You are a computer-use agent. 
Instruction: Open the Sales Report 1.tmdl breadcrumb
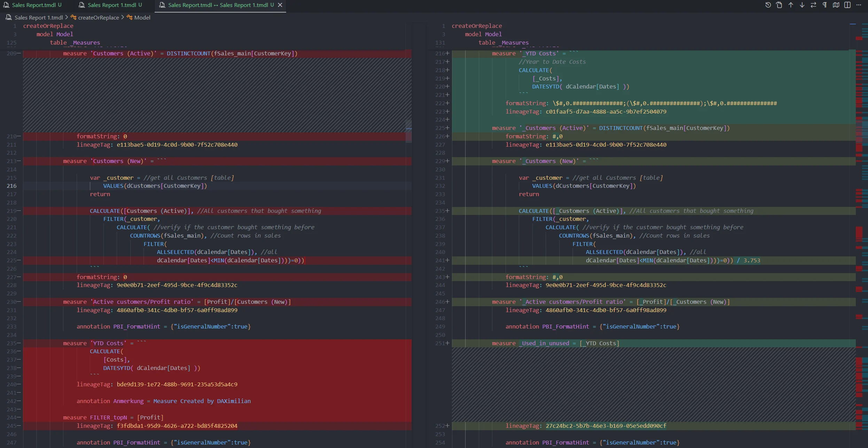pyautogui.click(x=39, y=17)
